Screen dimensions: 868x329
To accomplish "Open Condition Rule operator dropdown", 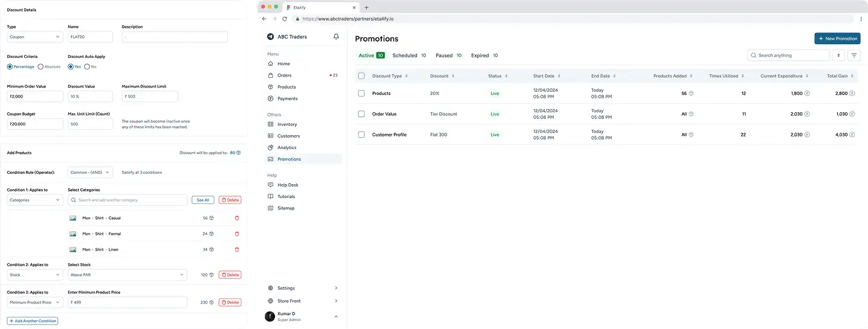I will click(90, 173).
